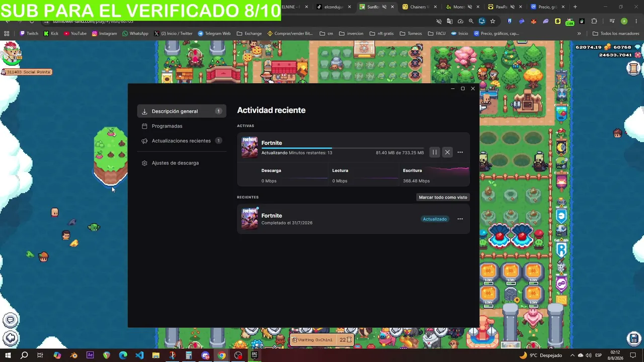Open the YouTube bookmark
Viewport: 644px width, 362px height.
pos(75,34)
